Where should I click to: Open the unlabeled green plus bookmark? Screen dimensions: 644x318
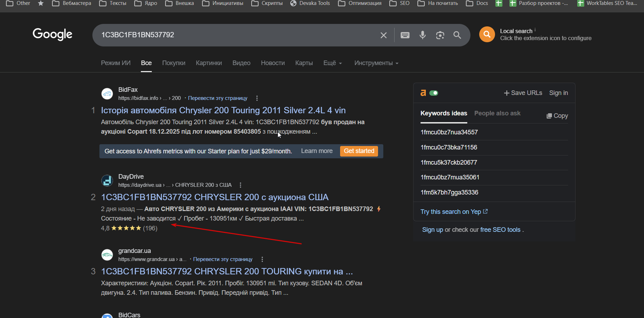coord(499,3)
